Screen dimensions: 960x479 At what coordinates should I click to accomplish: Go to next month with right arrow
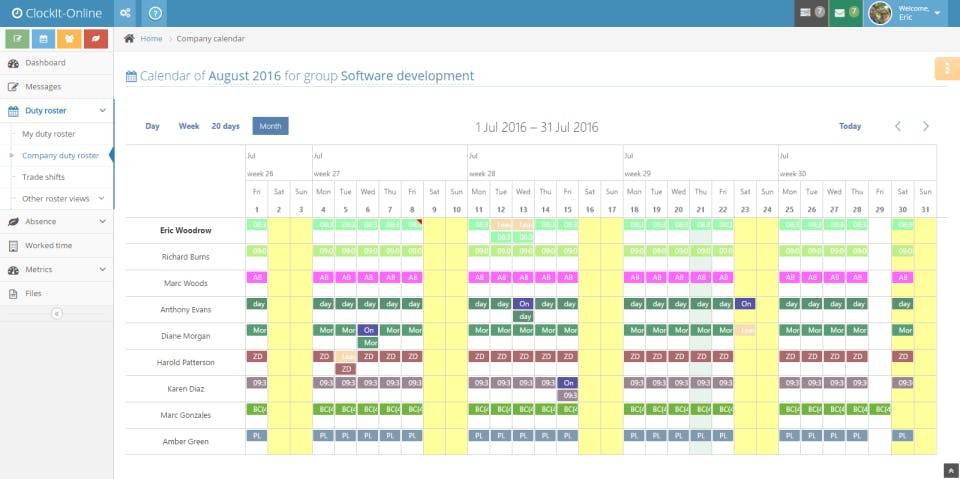(x=926, y=126)
